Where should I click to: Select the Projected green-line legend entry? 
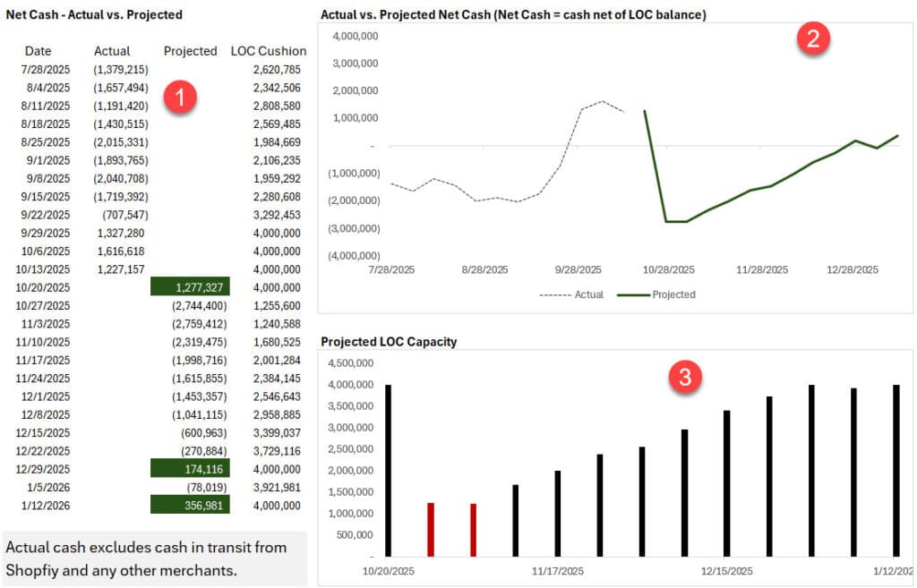pyautogui.click(x=656, y=294)
